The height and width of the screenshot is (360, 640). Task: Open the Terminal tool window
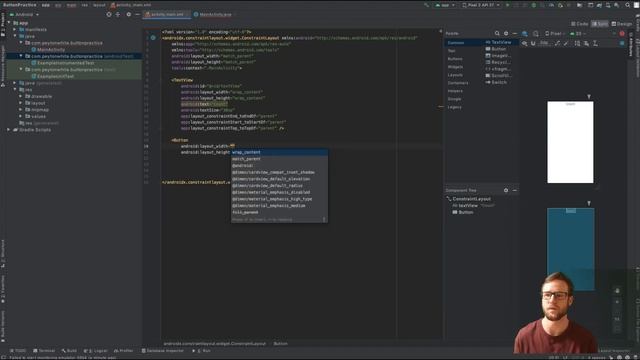point(44,351)
